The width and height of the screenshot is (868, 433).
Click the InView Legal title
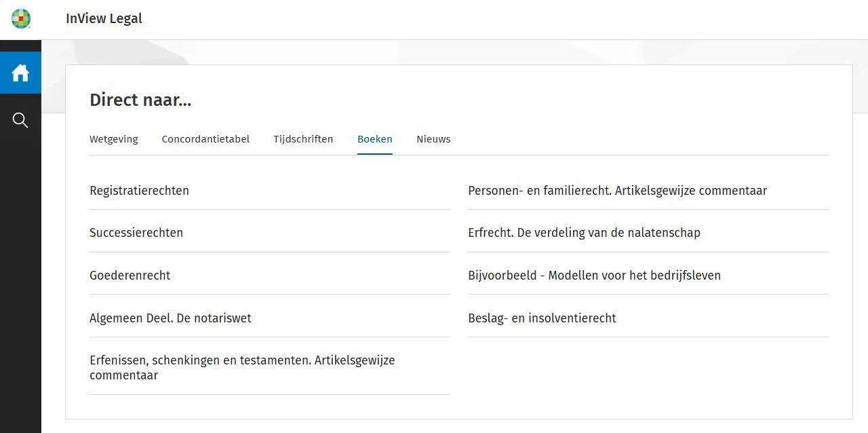point(104,19)
